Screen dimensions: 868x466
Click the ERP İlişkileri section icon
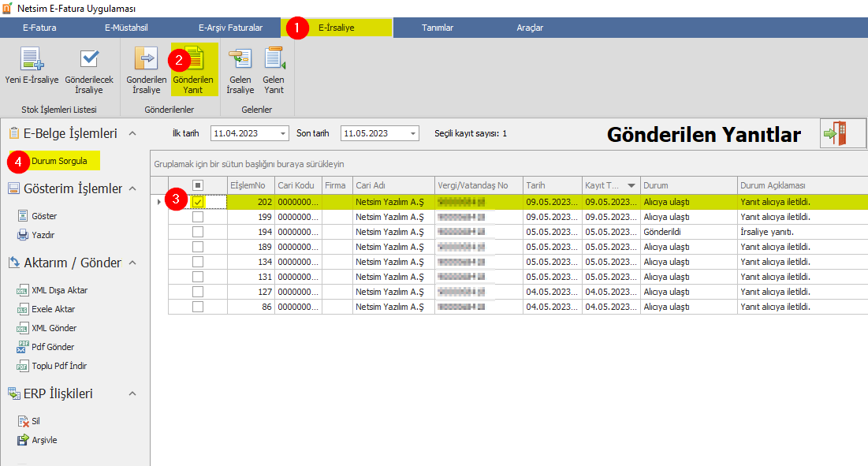pyautogui.click(x=14, y=393)
